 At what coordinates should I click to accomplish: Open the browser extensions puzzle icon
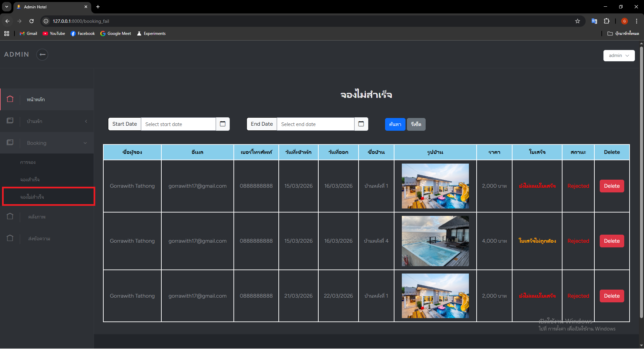pyautogui.click(x=606, y=21)
